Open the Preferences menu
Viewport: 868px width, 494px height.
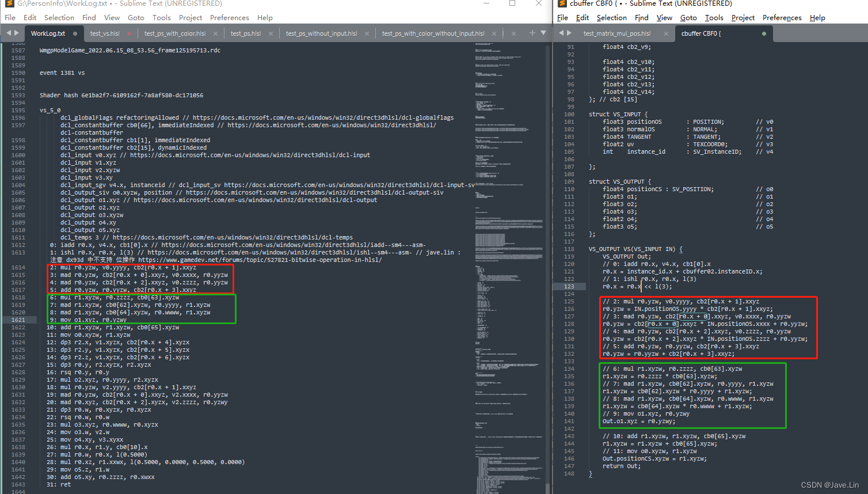[x=229, y=17]
